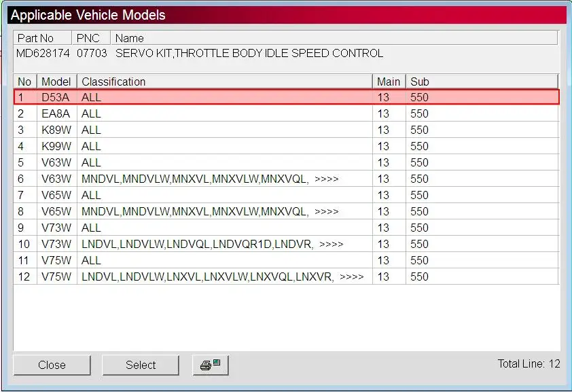The image size is (572, 392).
Task: Select row 5, V63W ALL
Action: [287, 162]
